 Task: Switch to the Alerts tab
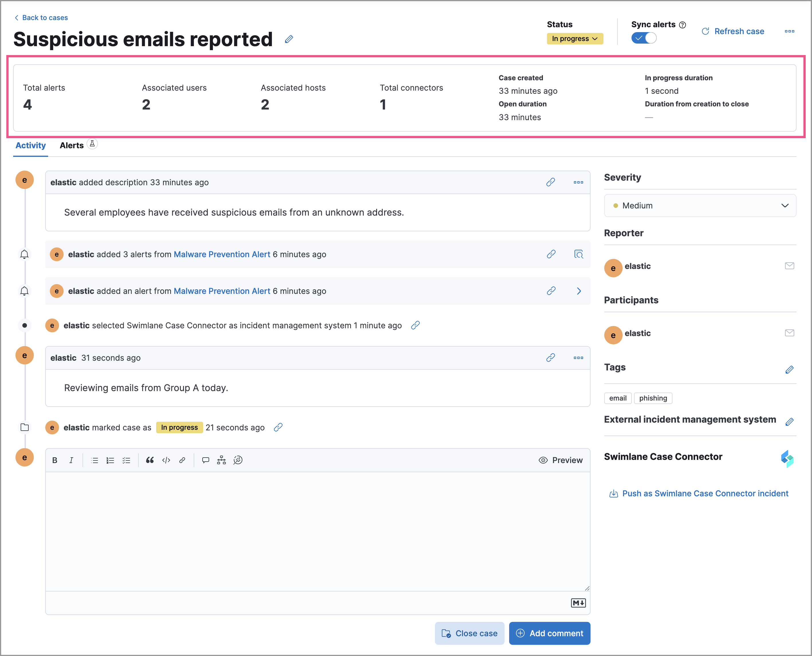(x=72, y=145)
